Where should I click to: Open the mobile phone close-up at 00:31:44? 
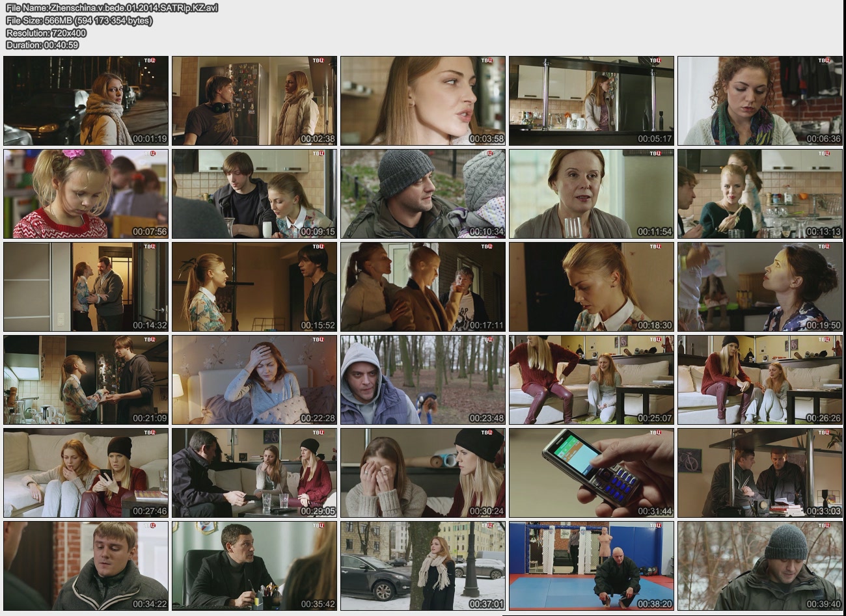tap(591, 473)
